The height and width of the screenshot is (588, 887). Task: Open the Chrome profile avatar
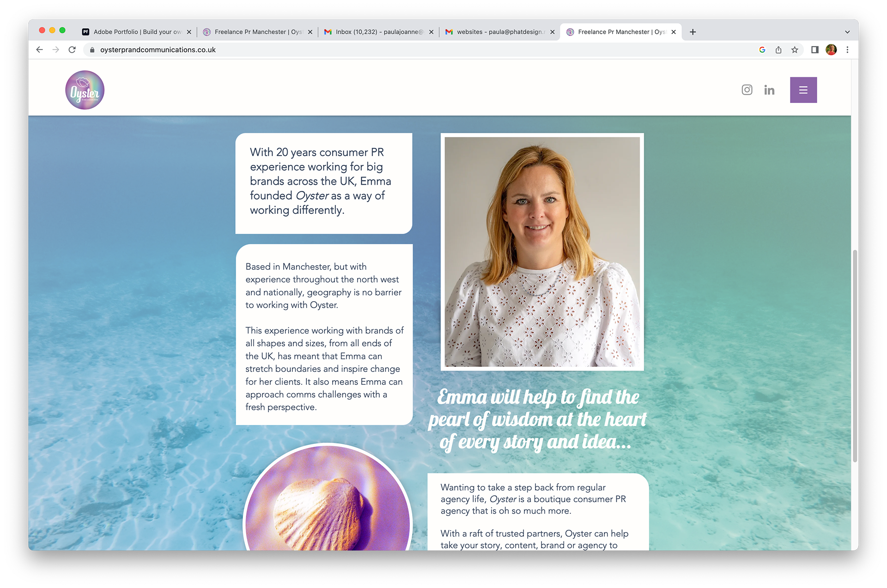[x=831, y=50]
